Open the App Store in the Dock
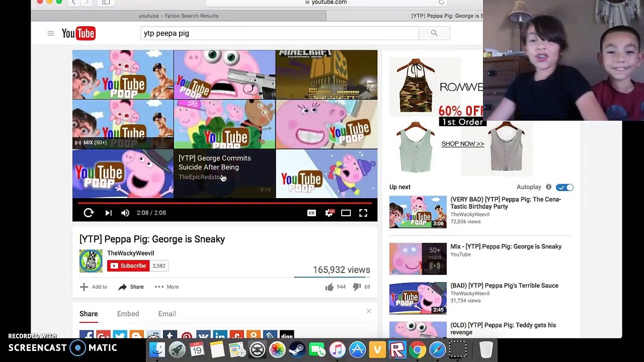 click(x=357, y=349)
